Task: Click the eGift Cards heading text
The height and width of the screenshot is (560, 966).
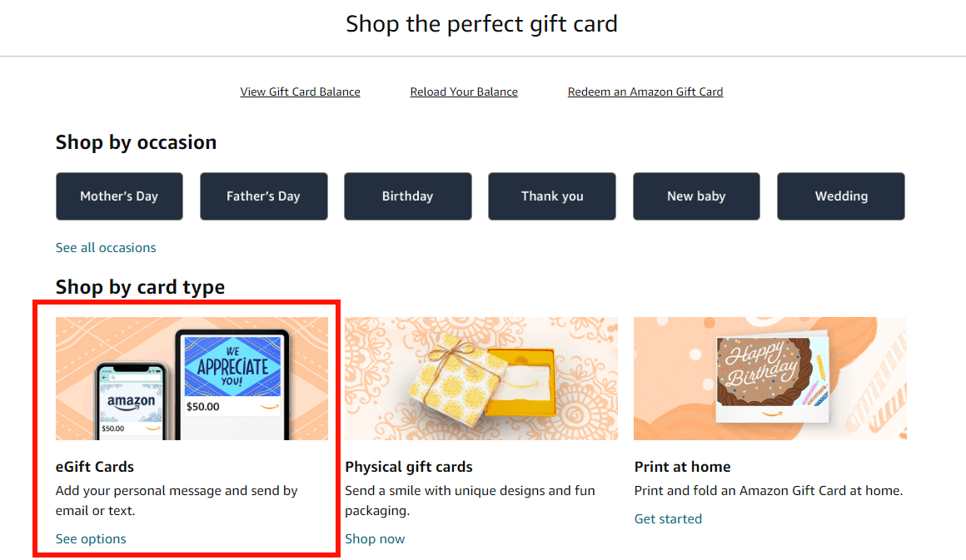Action: (x=94, y=467)
